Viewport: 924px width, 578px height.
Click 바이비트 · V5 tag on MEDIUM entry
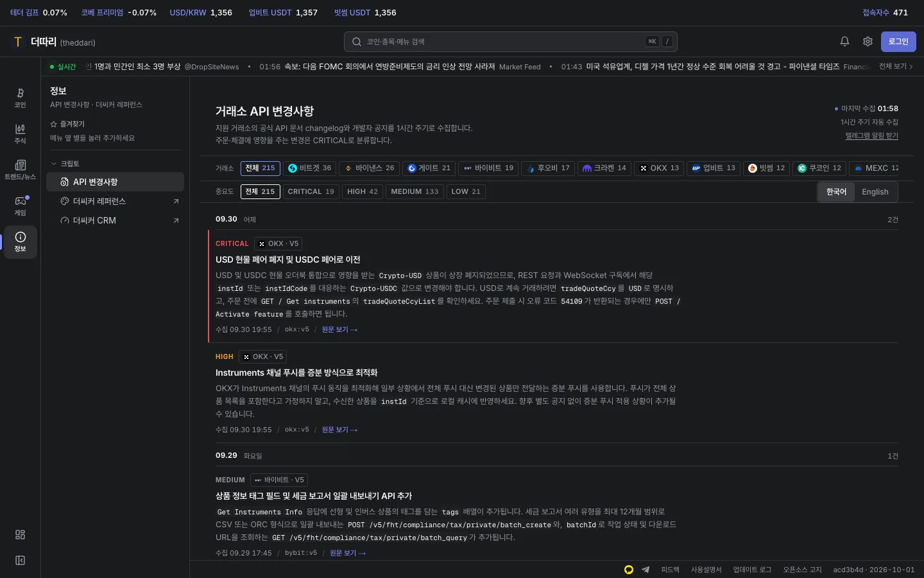pyautogui.click(x=279, y=480)
